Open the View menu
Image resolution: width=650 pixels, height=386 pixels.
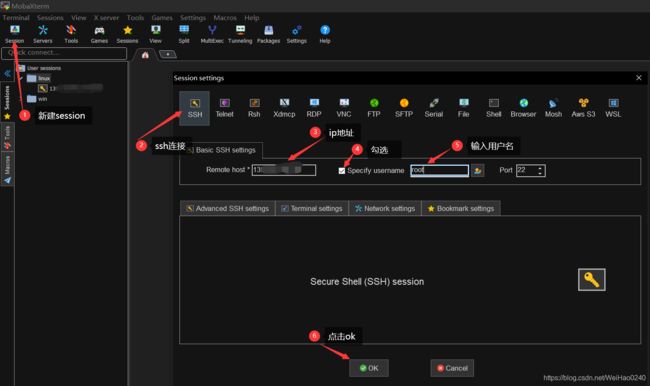78,18
